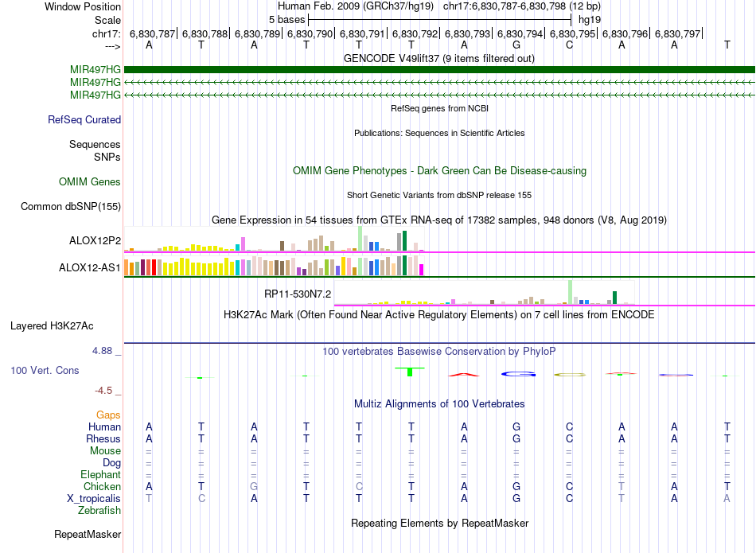Click the 100 Vert. Cons track label
756x553 pixels.
(45, 370)
